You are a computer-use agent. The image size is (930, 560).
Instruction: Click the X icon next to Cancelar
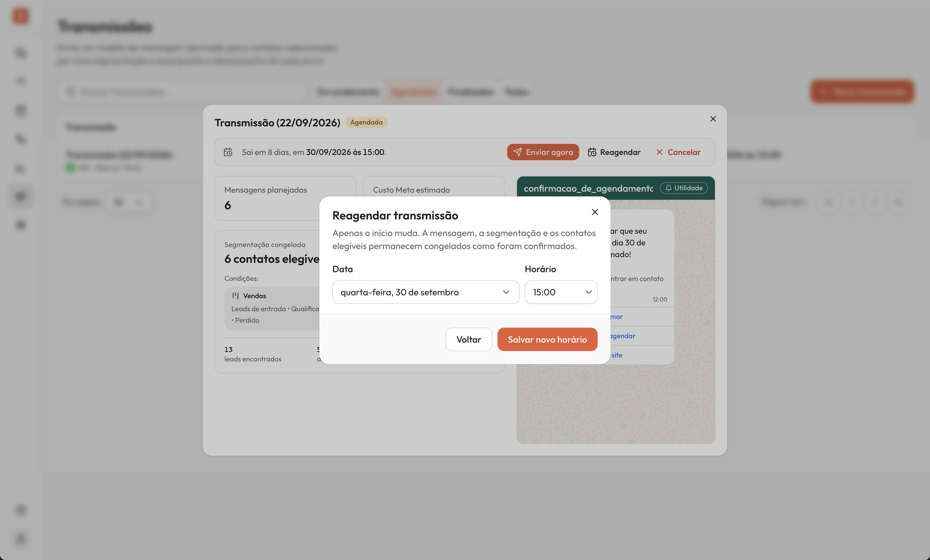pos(659,152)
